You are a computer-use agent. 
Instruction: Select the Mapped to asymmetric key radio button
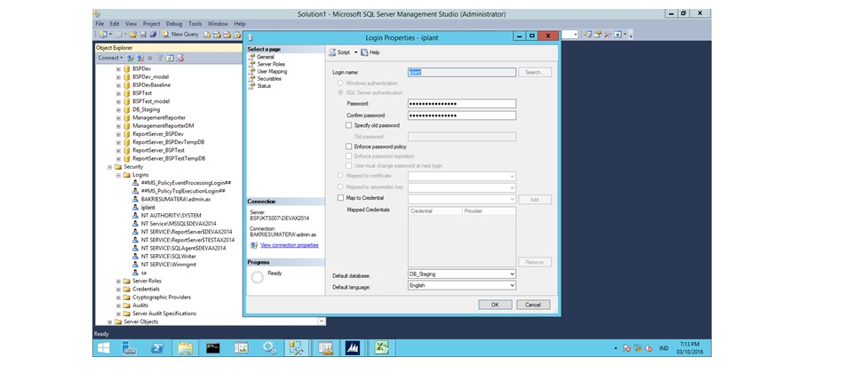click(340, 187)
